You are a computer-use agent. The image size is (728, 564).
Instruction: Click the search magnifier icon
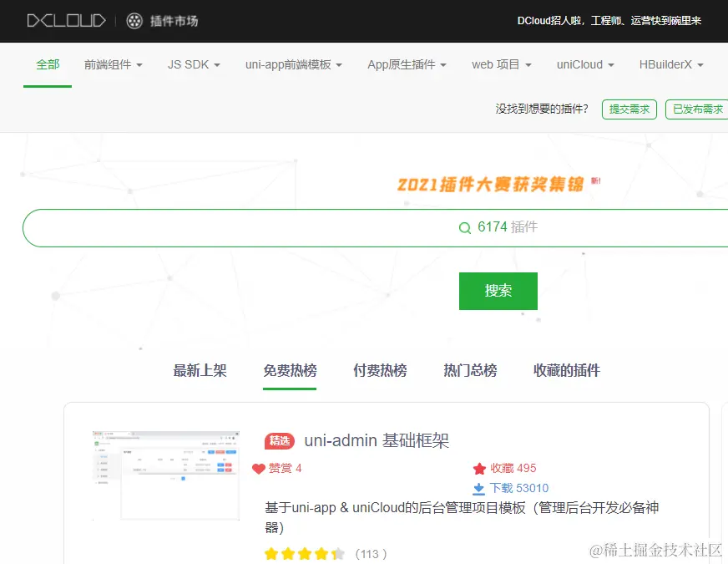(465, 227)
